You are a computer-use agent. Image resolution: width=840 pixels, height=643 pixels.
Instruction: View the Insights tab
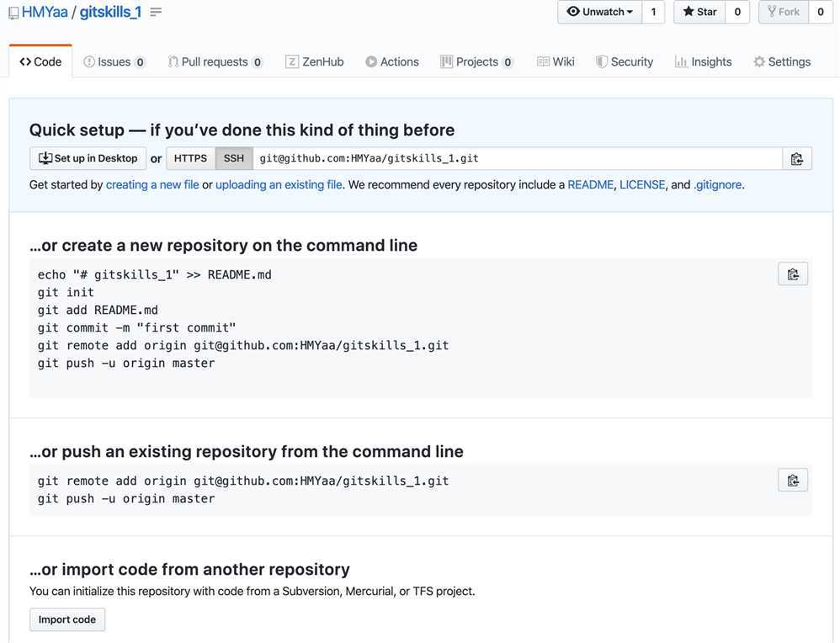[703, 61]
